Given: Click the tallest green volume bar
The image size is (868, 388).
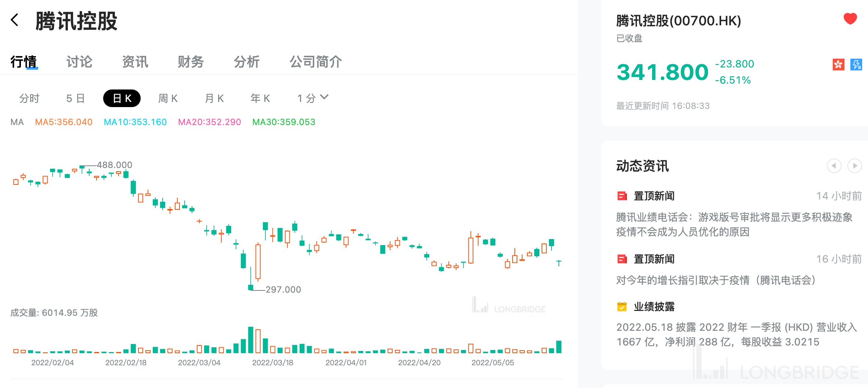Looking at the screenshot, I should pos(251,340).
